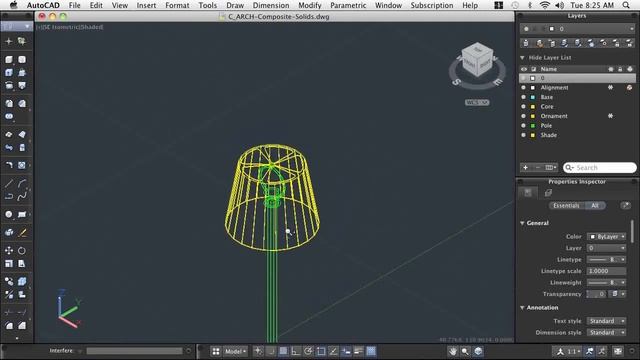Open the Layer dropdown in Properties Inspector
The width and height of the screenshot is (640, 360).
(x=607, y=248)
